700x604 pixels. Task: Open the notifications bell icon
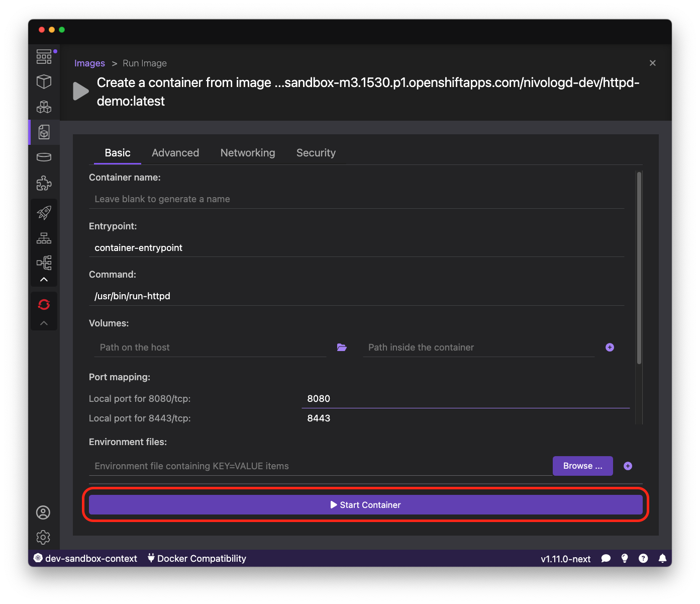[663, 558]
